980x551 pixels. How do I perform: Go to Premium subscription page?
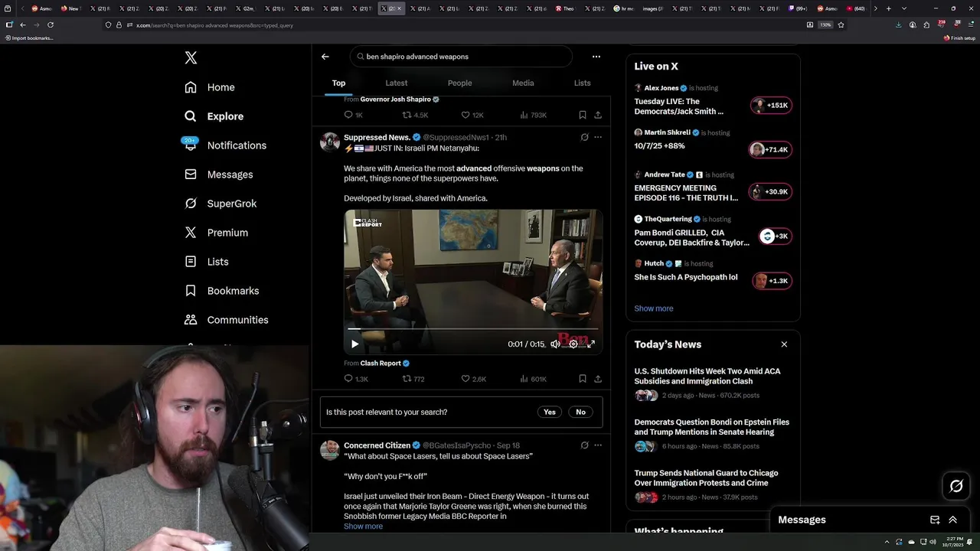216,233
